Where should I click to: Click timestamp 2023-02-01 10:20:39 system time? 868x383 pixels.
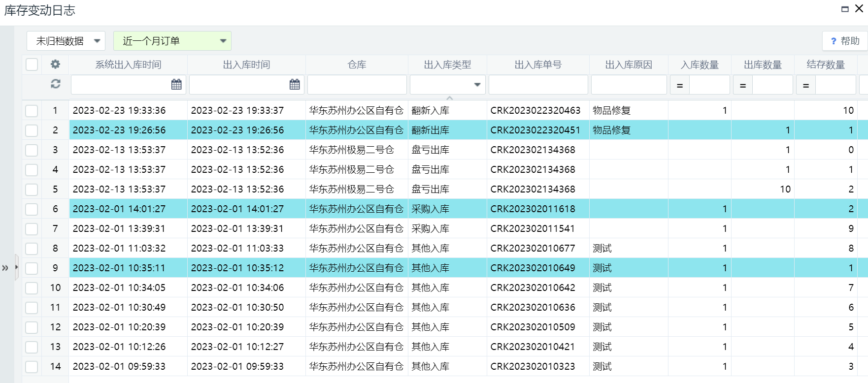click(x=119, y=327)
